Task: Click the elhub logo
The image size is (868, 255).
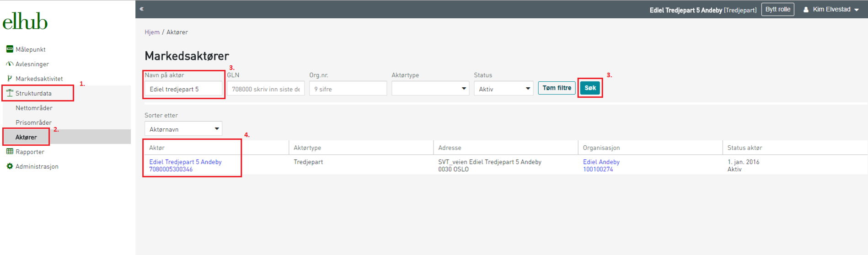Action: tap(25, 21)
